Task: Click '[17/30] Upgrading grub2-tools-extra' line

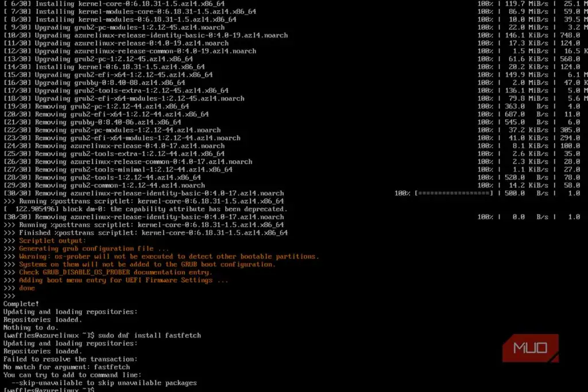Action: pos(116,90)
